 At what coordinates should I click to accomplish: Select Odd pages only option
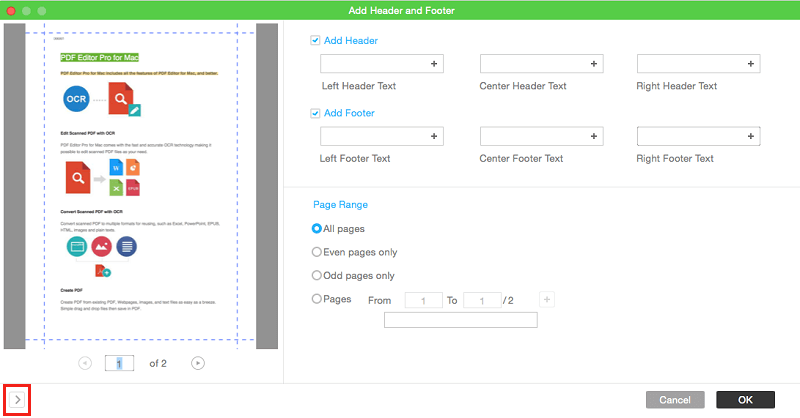(x=316, y=275)
